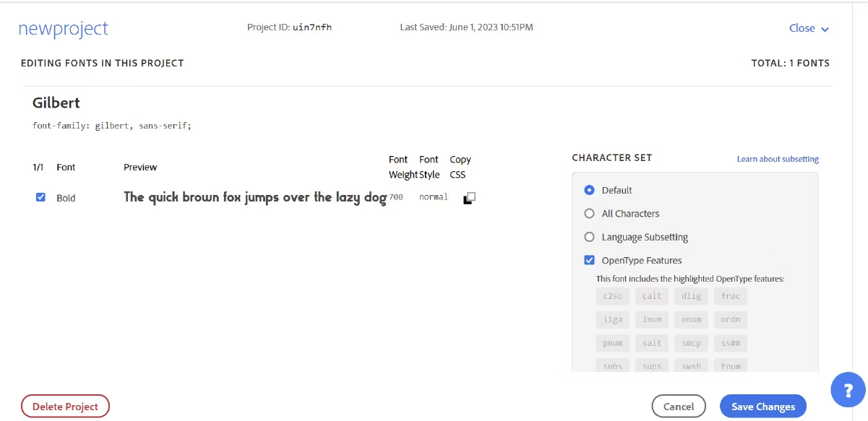Viewport: 868px width, 421px height.
Task: Select the tnum tabular numbers tag
Action: click(x=730, y=366)
